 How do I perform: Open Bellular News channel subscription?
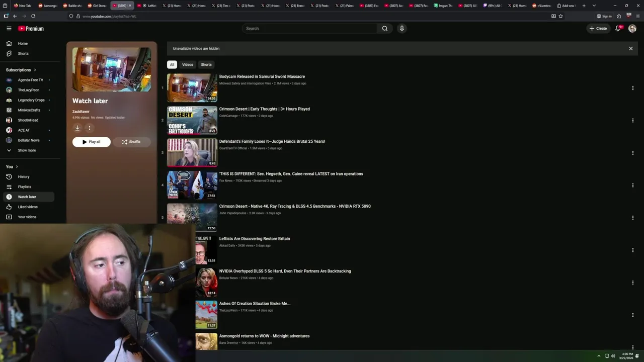pyautogui.click(x=28, y=140)
